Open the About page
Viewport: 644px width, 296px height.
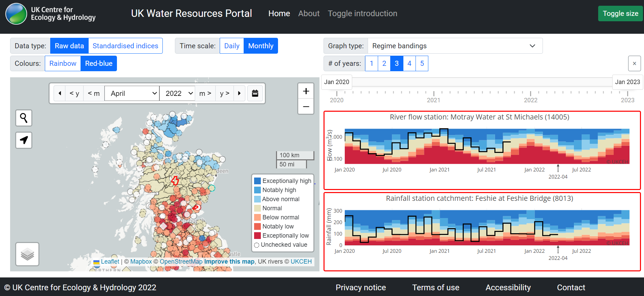(309, 14)
